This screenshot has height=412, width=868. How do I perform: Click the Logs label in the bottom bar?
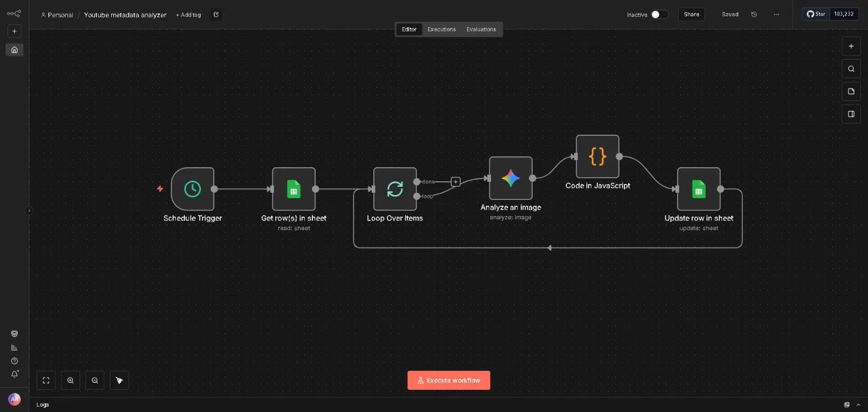tap(43, 405)
